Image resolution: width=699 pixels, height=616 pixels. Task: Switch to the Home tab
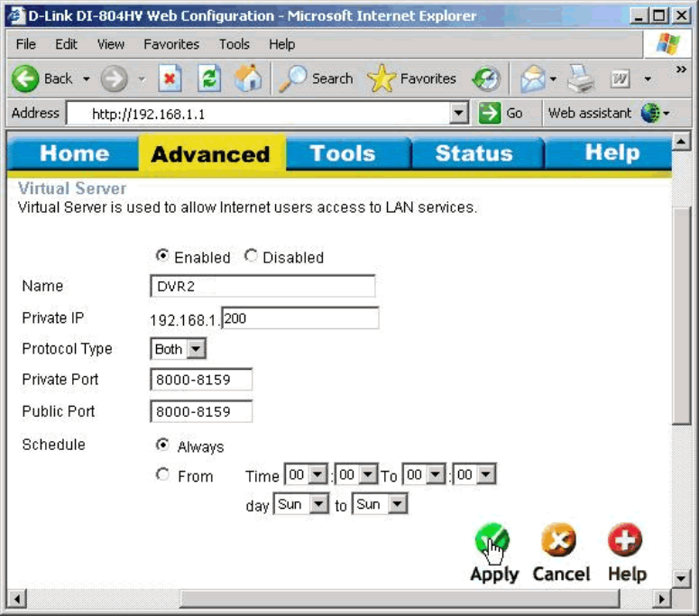point(73,153)
